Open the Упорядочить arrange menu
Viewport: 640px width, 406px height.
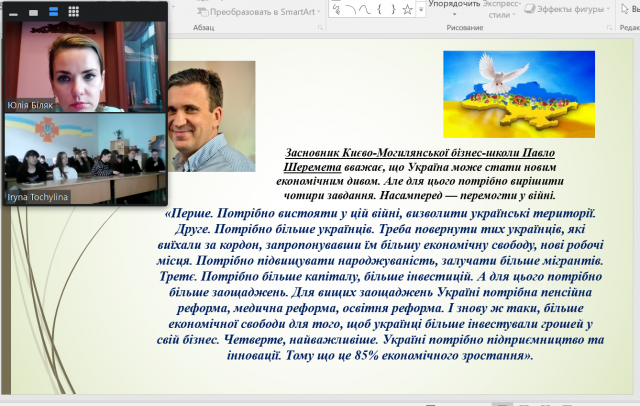tap(454, 8)
